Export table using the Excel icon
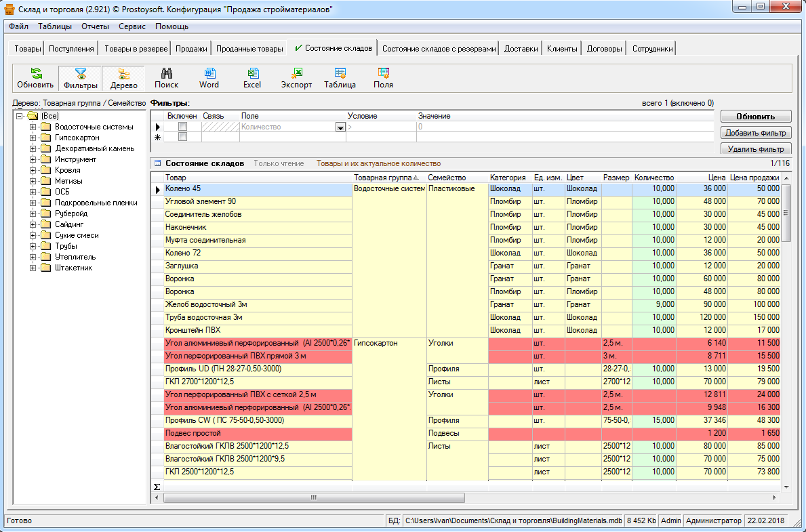The height and width of the screenshot is (532, 806). pos(252,78)
